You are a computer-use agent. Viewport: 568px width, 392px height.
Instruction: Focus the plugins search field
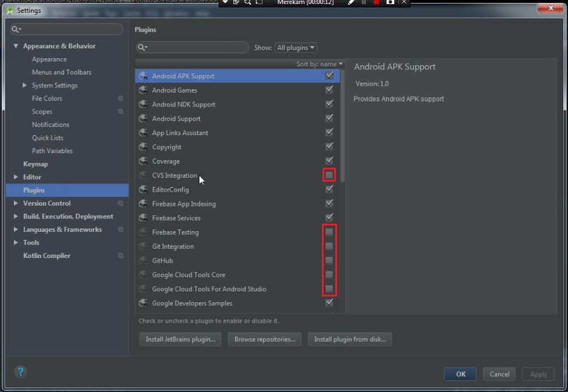pos(192,47)
